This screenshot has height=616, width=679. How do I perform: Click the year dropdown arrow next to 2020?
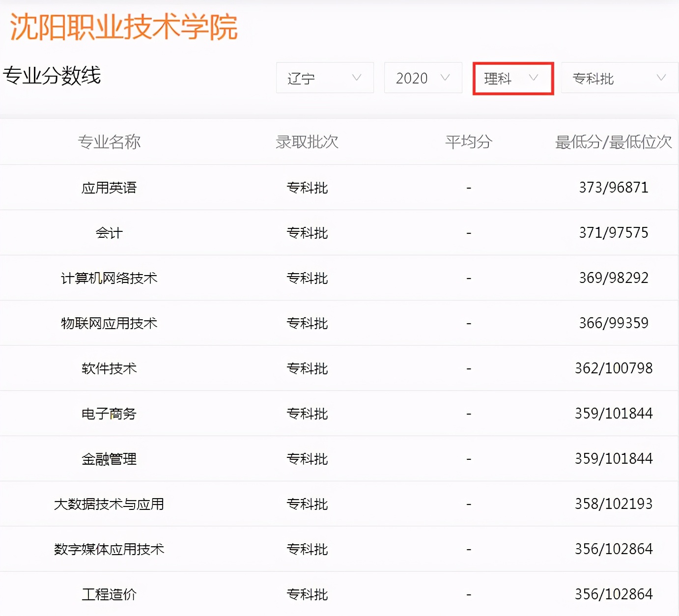445,78
